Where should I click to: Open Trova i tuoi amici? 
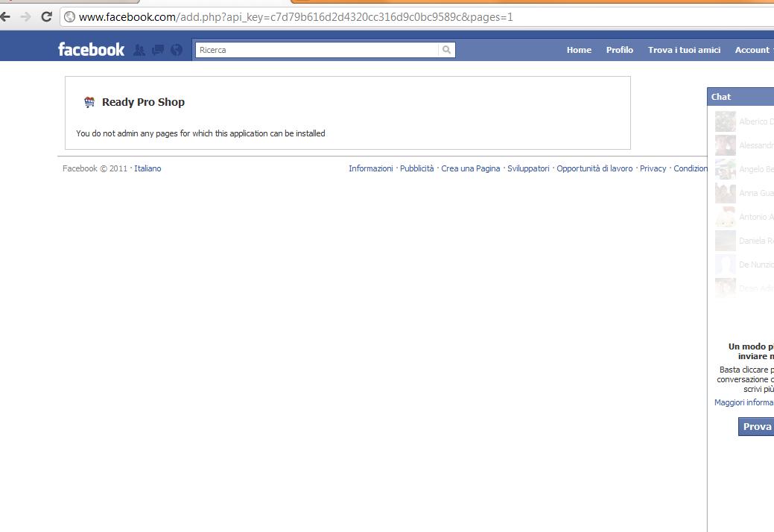[x=684, y=50]
